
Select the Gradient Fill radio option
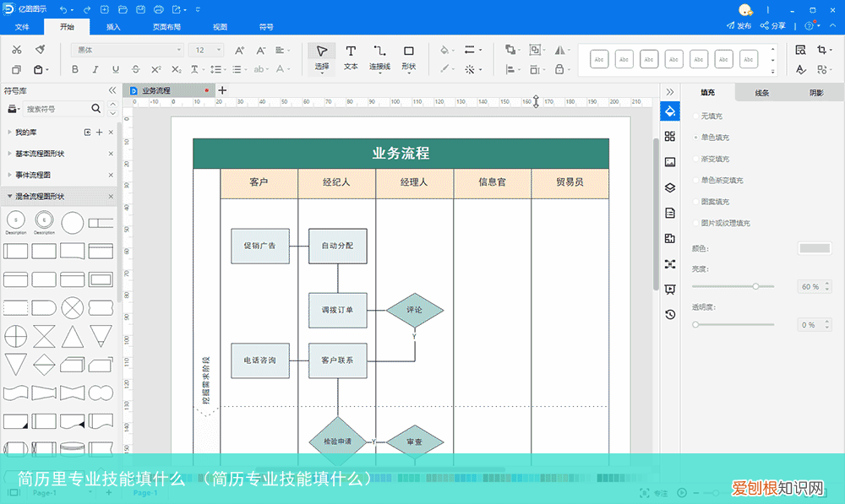click(695, 159)
